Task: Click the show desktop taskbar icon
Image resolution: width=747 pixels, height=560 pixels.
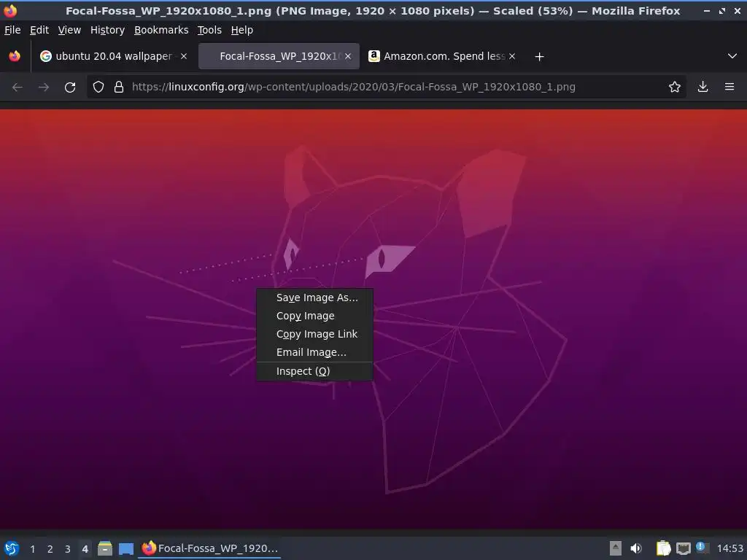Action: click(x=125, y=549)
